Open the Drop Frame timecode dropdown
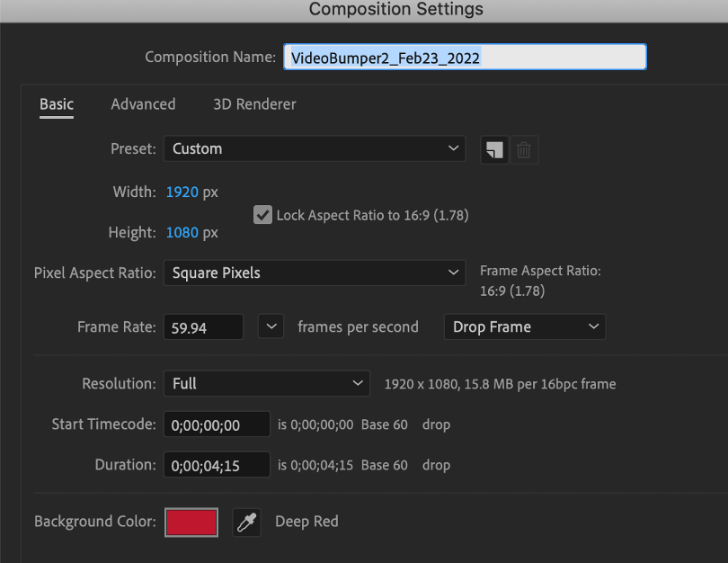Viewport: 728px width, 563px height. click(524, 326)
